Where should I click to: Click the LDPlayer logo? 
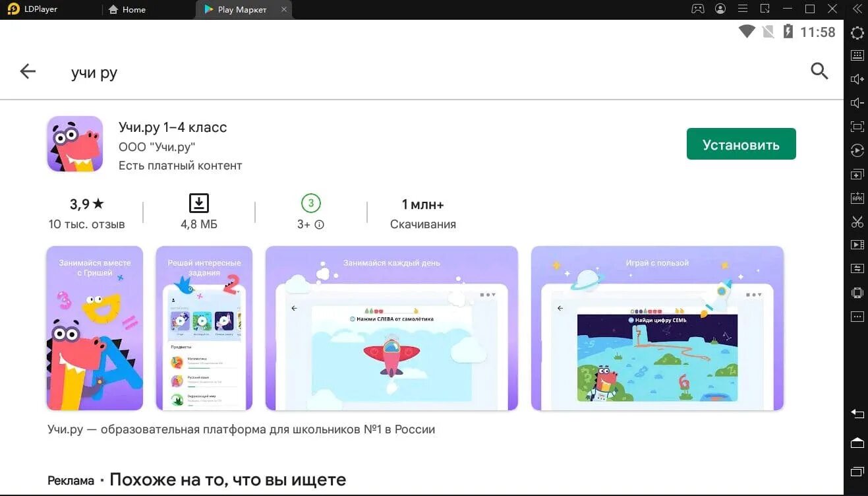(x=13, y=9)
